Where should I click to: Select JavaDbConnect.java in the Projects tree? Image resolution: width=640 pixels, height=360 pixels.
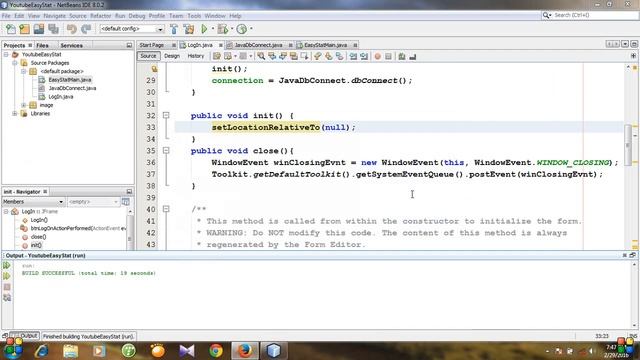[72, 88]
